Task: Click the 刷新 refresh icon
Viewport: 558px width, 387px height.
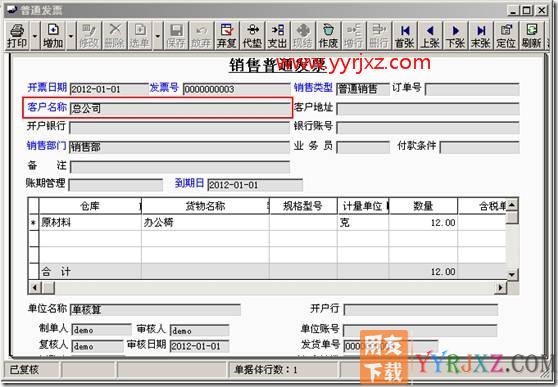Action: [531, 36]
